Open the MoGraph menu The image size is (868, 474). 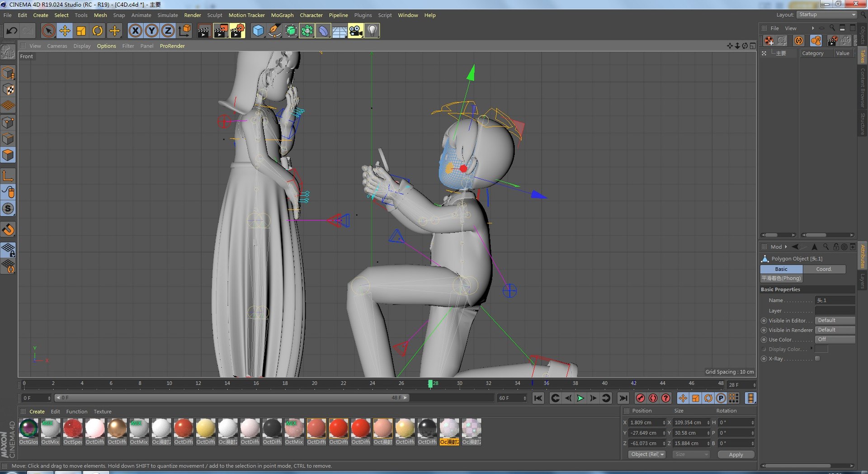282,15
